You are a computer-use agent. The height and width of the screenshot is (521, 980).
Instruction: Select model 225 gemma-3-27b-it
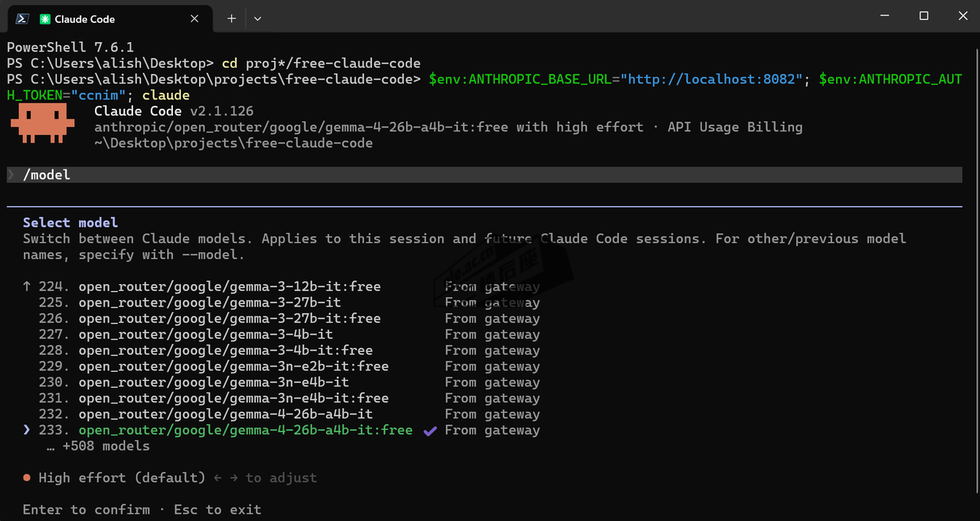coord(210,303)
